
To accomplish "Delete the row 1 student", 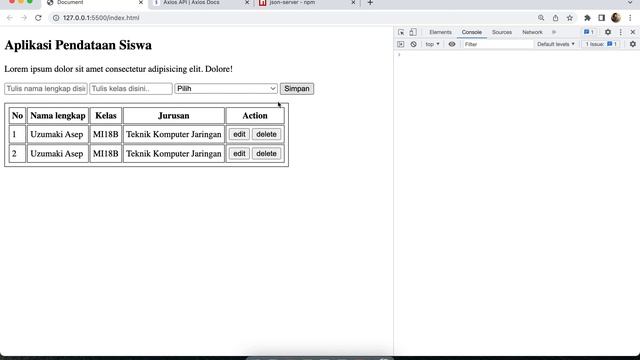I will pos(266,134).
